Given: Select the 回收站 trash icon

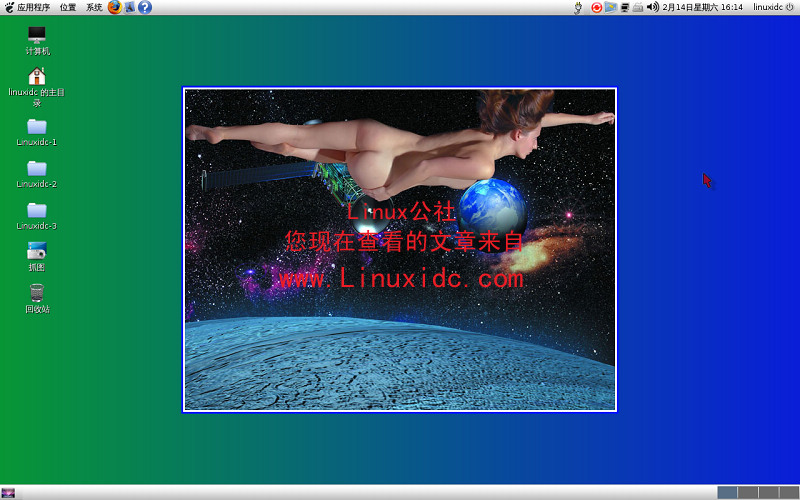Looking at the screenshot, I should pos(37,298).
